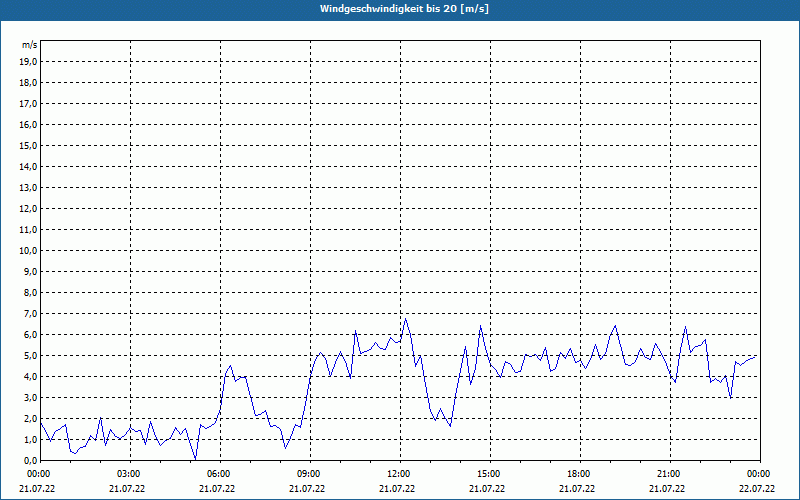Click the 'm/s' unit label on the y-axis
This screenshot has height=500, width=800.
point(30,45)
